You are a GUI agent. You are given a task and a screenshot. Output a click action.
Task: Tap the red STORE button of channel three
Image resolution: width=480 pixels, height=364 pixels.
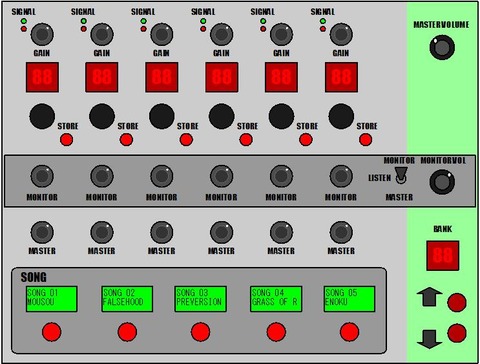tap(186, 140)
